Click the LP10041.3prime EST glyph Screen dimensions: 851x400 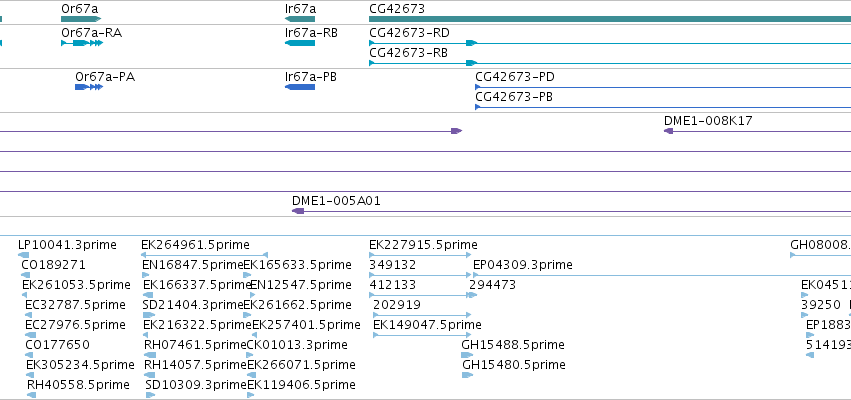pyautogui.click(x=23, y=255)
